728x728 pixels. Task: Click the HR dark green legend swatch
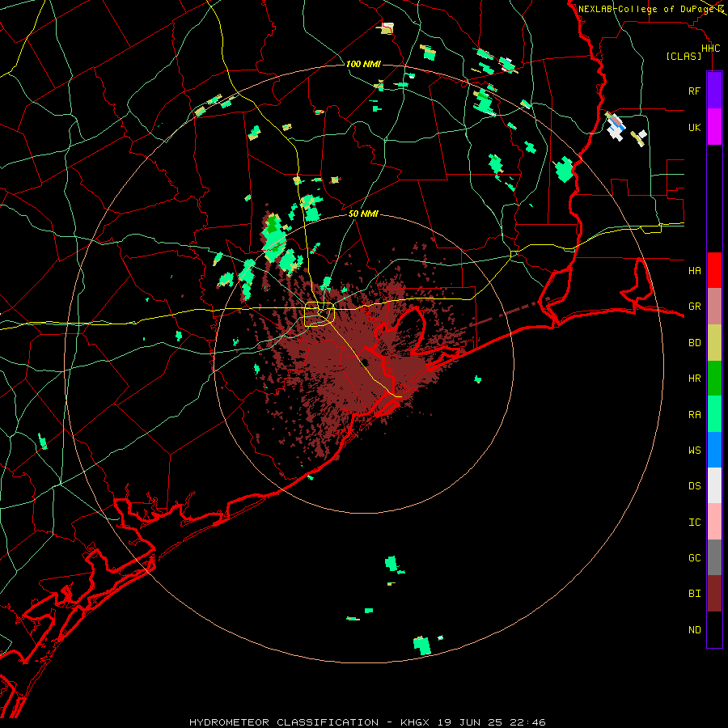click(714, 379)
